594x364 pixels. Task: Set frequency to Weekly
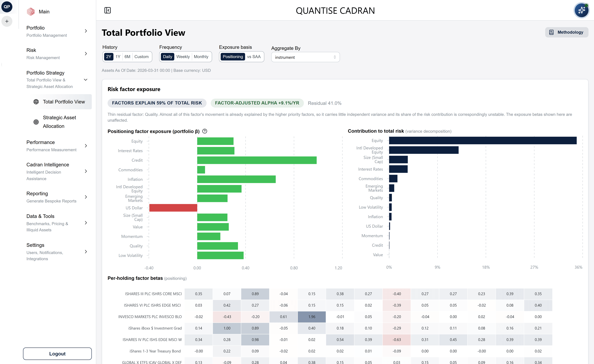point(183,57)
